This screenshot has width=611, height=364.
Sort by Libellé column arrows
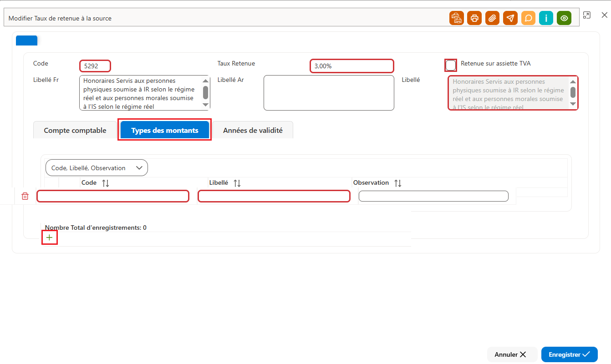[x=237, y=183]
